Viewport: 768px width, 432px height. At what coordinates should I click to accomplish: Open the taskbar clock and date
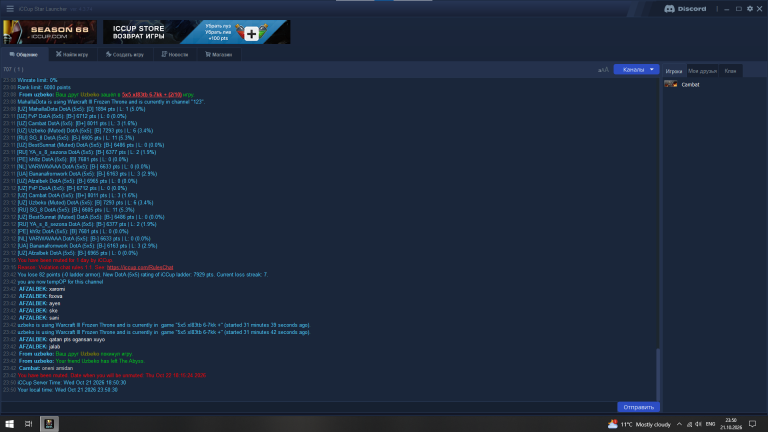coord(731,424)
